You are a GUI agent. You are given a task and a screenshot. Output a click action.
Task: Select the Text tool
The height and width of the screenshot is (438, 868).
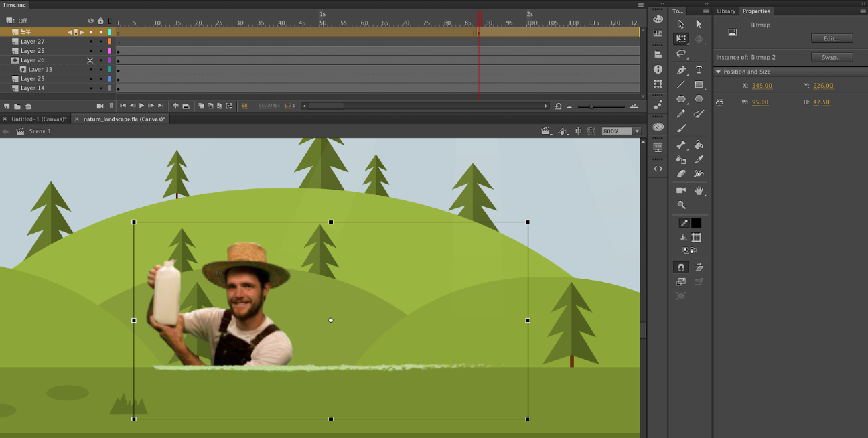tap(699, 70)
